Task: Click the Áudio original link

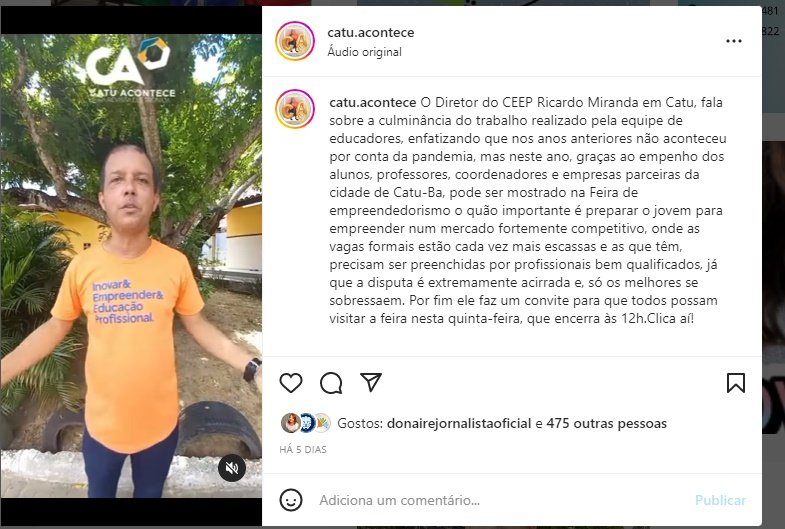Action: (x=364, y=52)
